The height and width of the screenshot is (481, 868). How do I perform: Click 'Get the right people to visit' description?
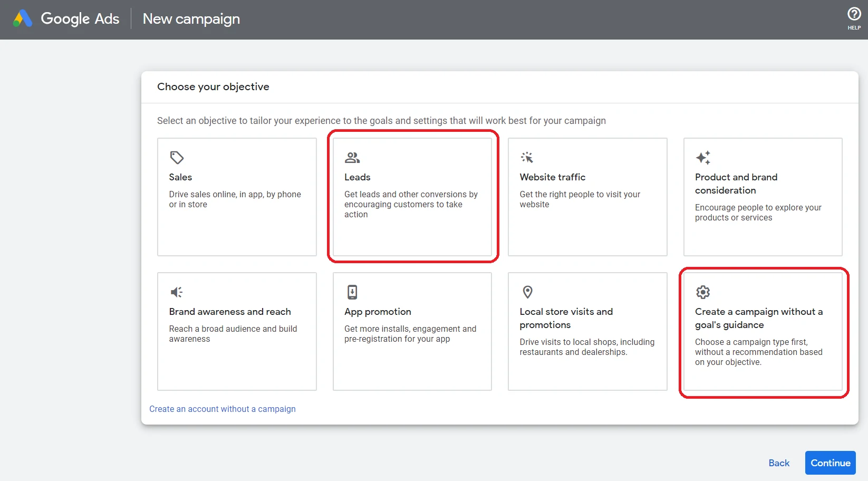[580, 199]
